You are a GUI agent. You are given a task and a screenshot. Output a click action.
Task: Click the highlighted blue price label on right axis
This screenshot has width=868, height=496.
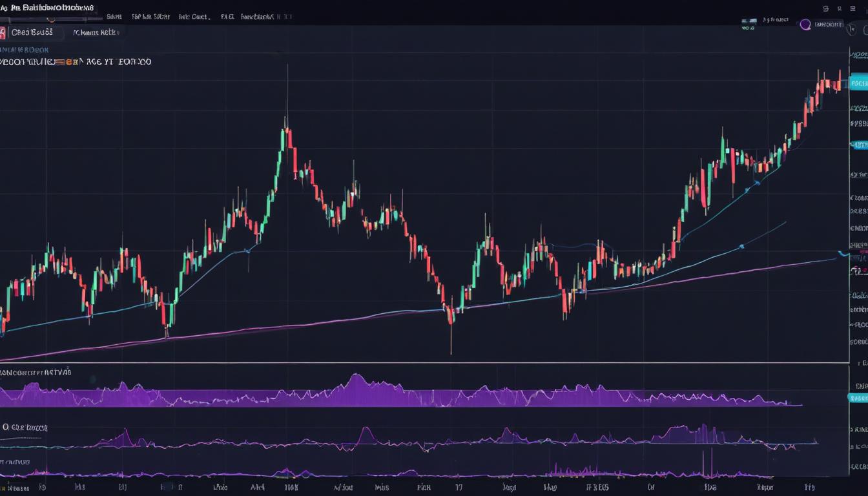pos(858,82)
